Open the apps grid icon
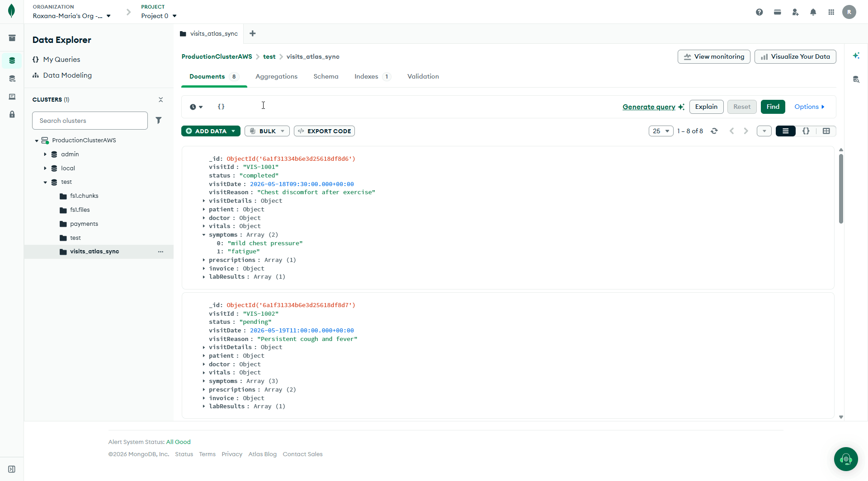868x481 pixels. click(x=831, y=12)
